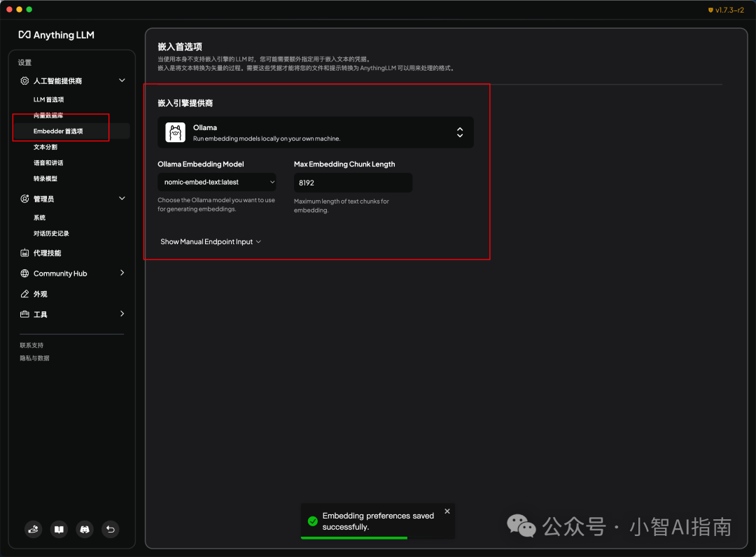This screenshot has height=557, width=756.
Task: Collapse the 人工智能提供商 section chevron
Action: tap(122, 81)
